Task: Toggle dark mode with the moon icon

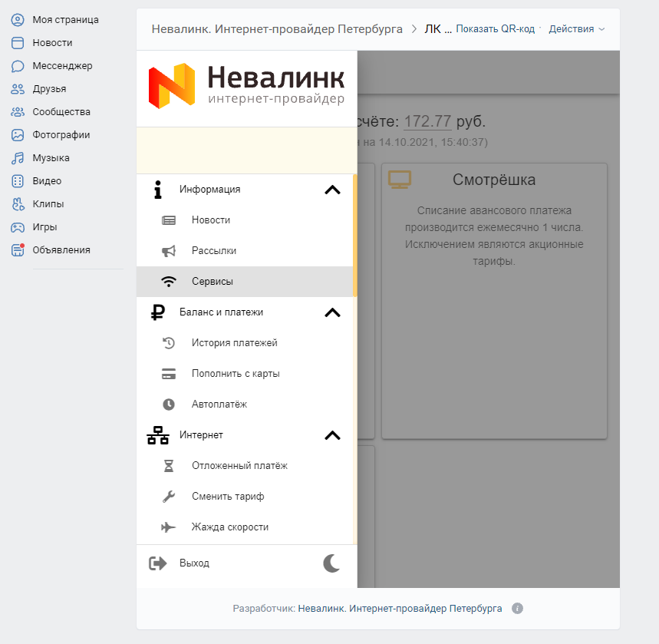Action: [331, 563]
